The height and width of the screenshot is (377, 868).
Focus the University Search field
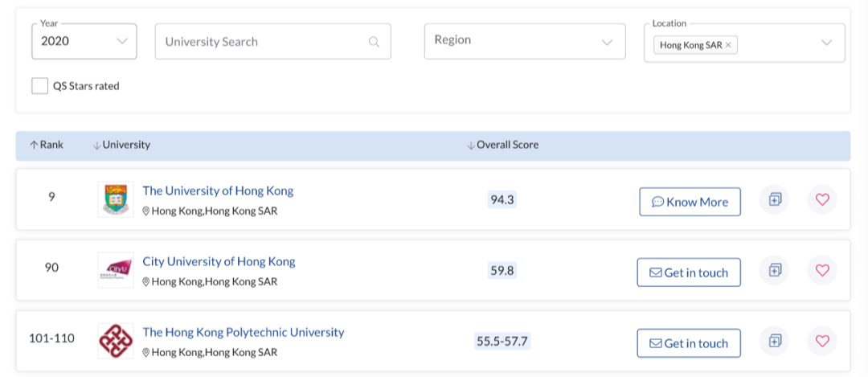[261, 42]
